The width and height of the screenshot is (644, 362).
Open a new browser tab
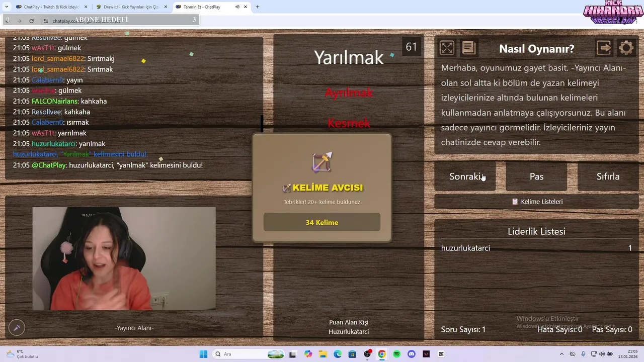(258, 7)
